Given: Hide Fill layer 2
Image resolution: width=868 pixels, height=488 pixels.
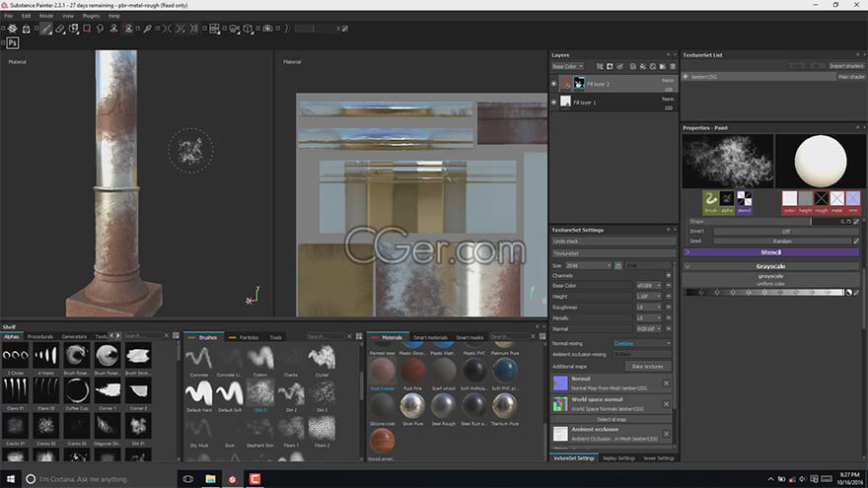Looking at the screenshot, I should pos(554,84).
